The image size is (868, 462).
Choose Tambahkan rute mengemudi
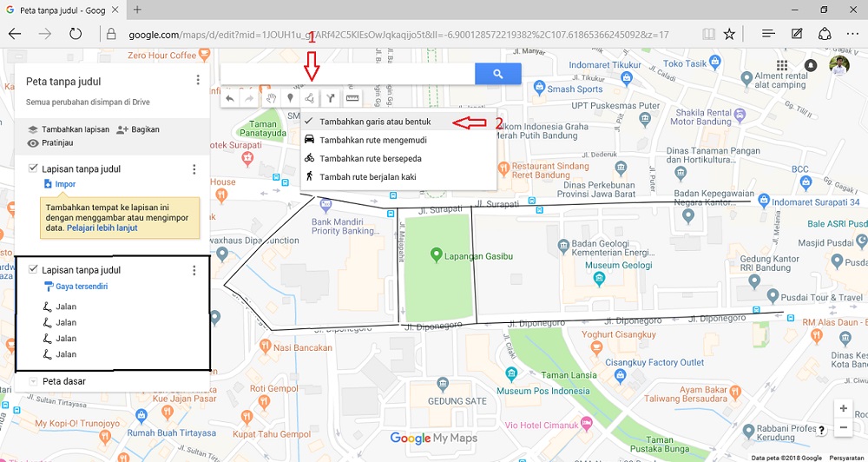[x=398, y=140]
